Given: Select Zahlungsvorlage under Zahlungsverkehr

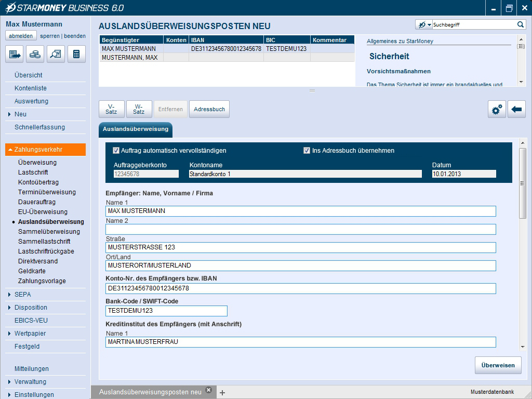Looking at the screenshot, I should tap(42, 281).
